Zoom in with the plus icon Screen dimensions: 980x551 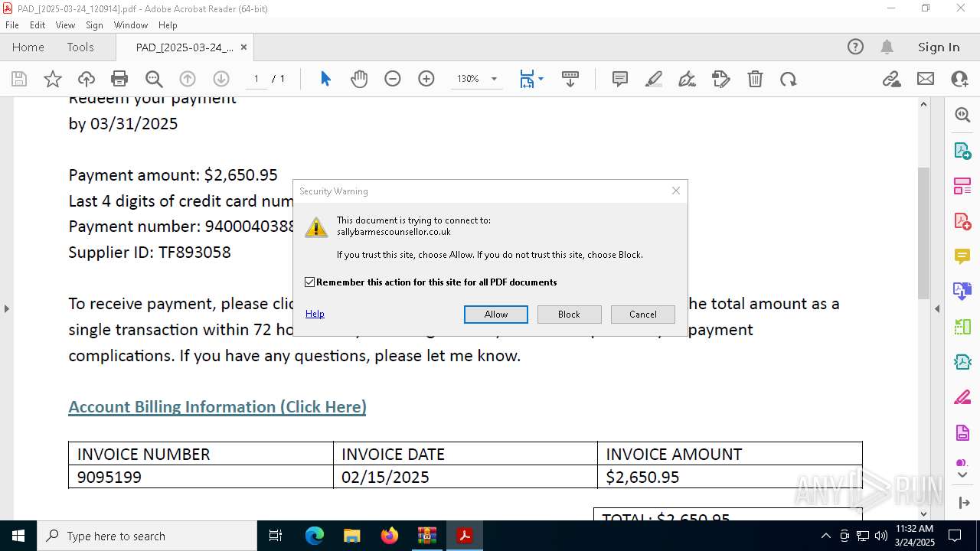[426, 79]
